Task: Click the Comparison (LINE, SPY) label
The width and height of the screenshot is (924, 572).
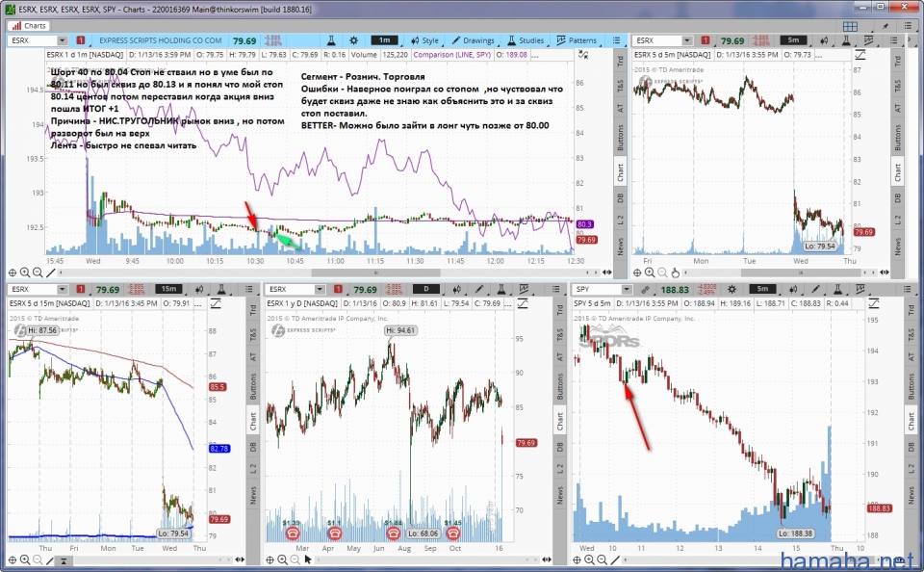Action: [x=452, y=55]
